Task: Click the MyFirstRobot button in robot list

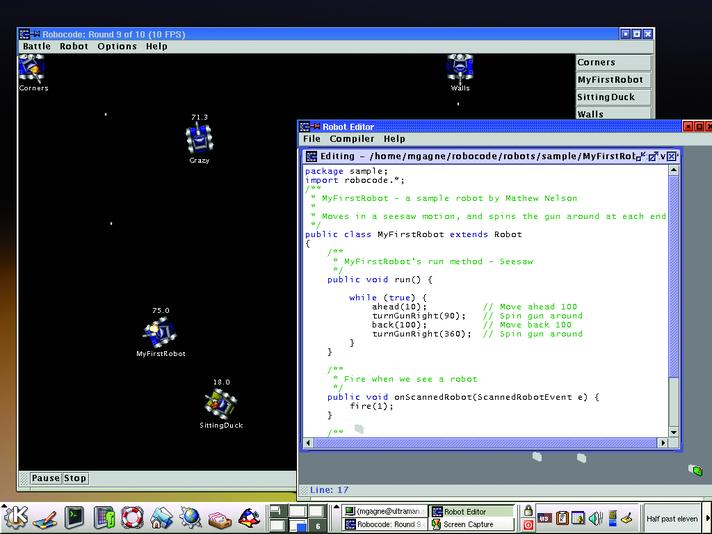Action: click(612, 79)
